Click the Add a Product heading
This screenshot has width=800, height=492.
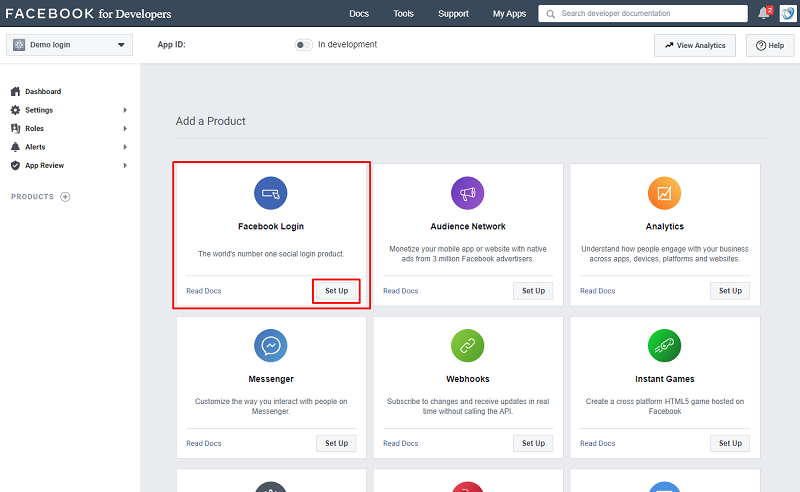tap(211, 121)
